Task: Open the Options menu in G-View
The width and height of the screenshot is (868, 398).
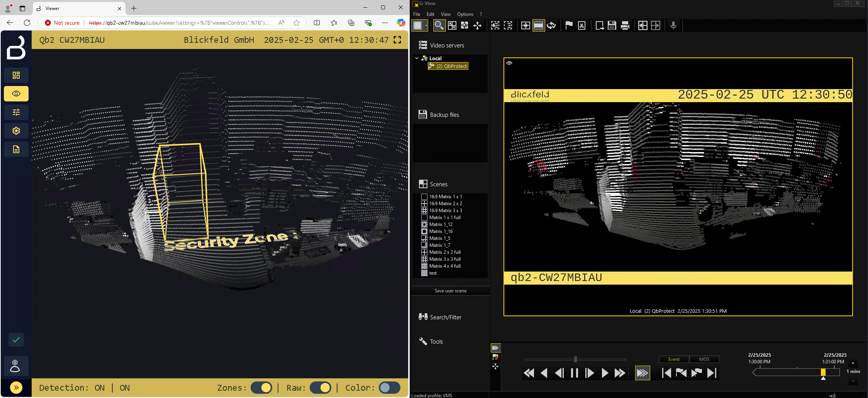Action: pos(465,14)
